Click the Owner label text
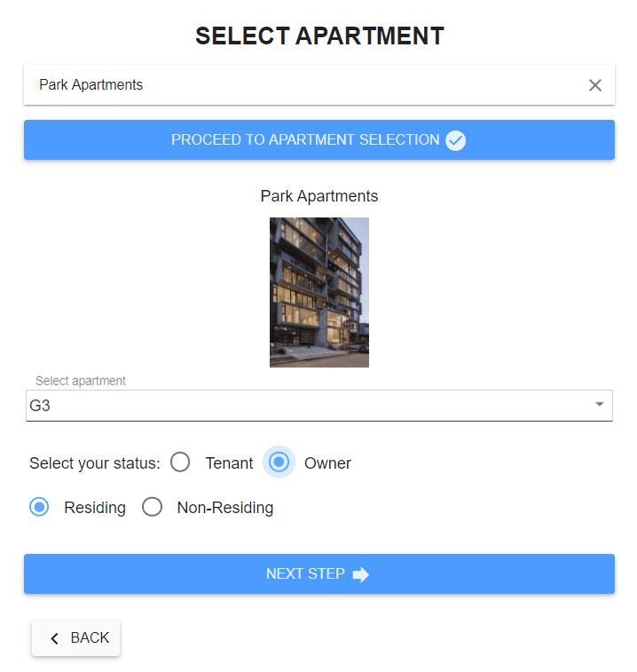 (327, 463)
